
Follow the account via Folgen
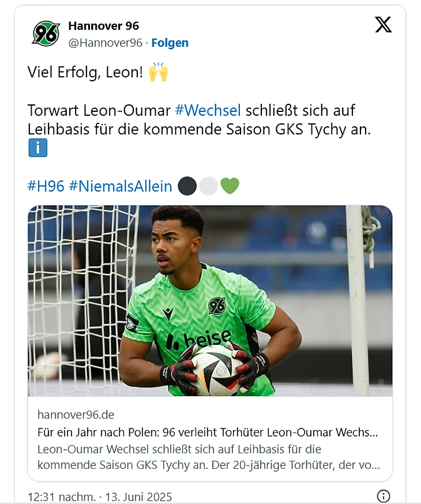pos(170,43)
